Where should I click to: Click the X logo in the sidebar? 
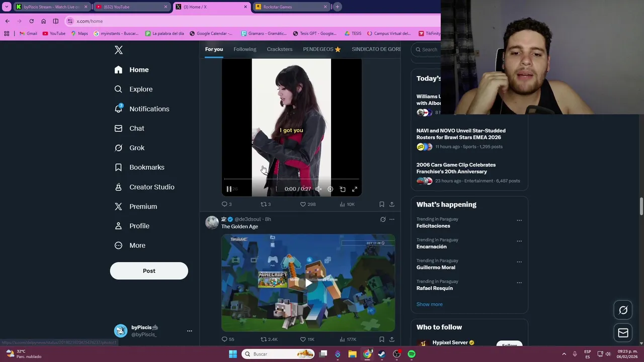click(x=119, y=50)
